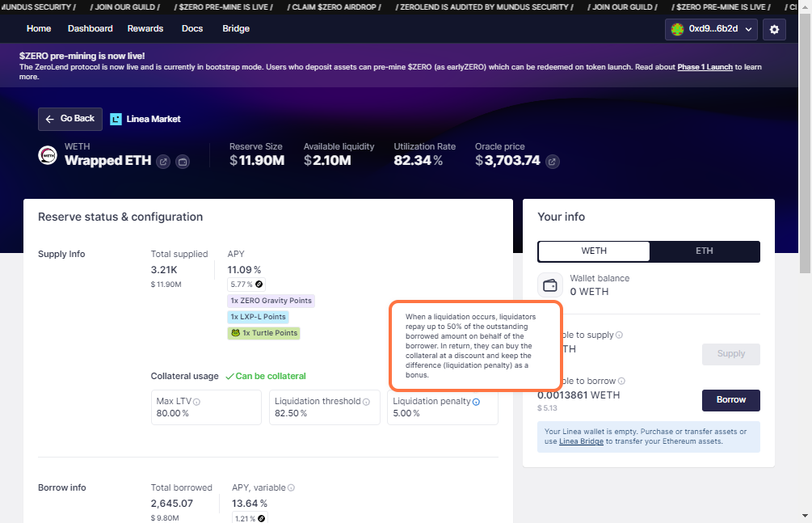Image resolution: width=812 pixels, height=523 pixels.
Task: Follow the Phase 1 Launch link
Action: coord(705,67)
